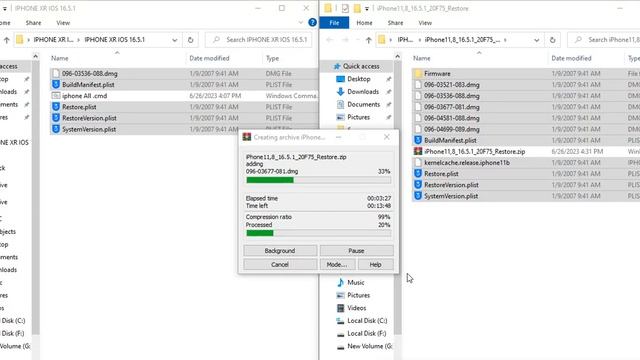Select iphone All .cmd file icon

(56, 96)
